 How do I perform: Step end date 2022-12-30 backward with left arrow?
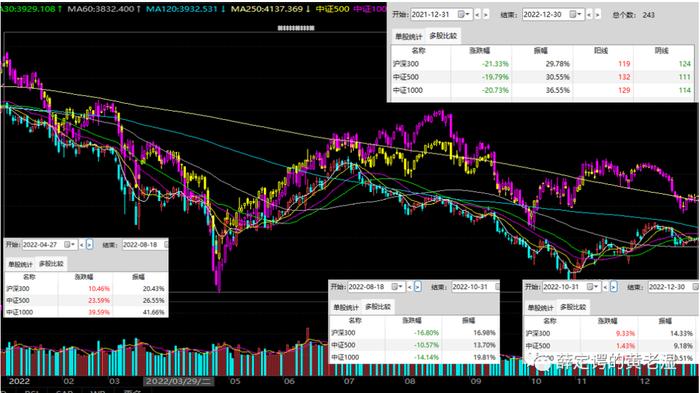pos(589,15)
